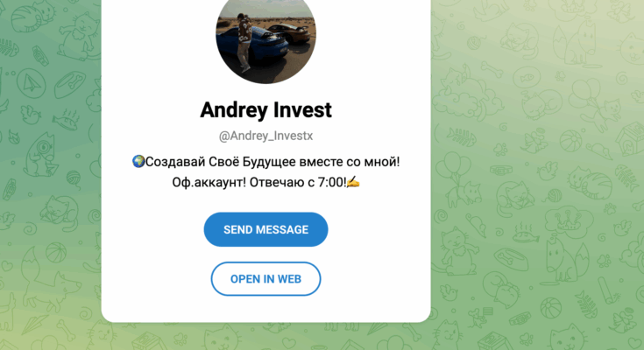Click the globe emoji in the bio
This screenshot has height=350, width=644.
point(138,161)
